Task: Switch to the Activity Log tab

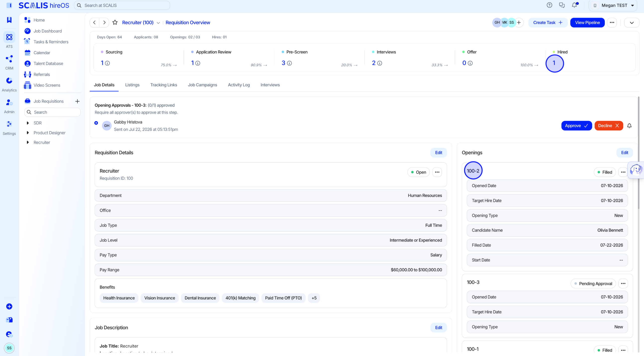Action: tap(239, 85)
